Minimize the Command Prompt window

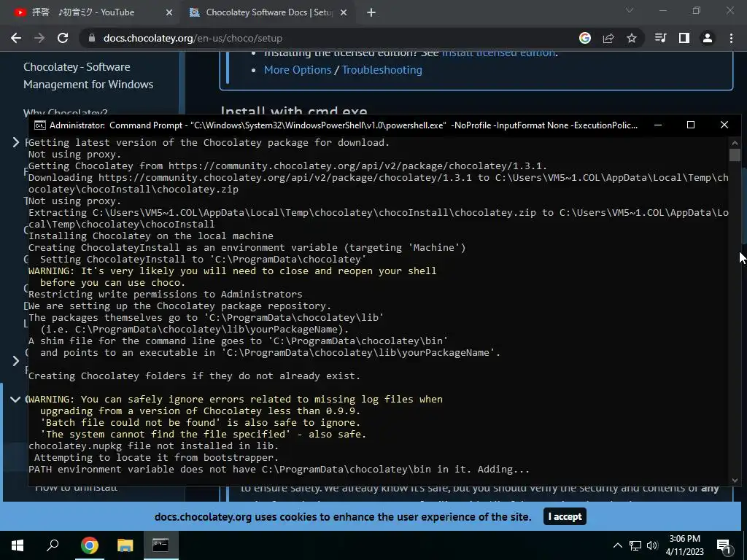pos(658,125)
